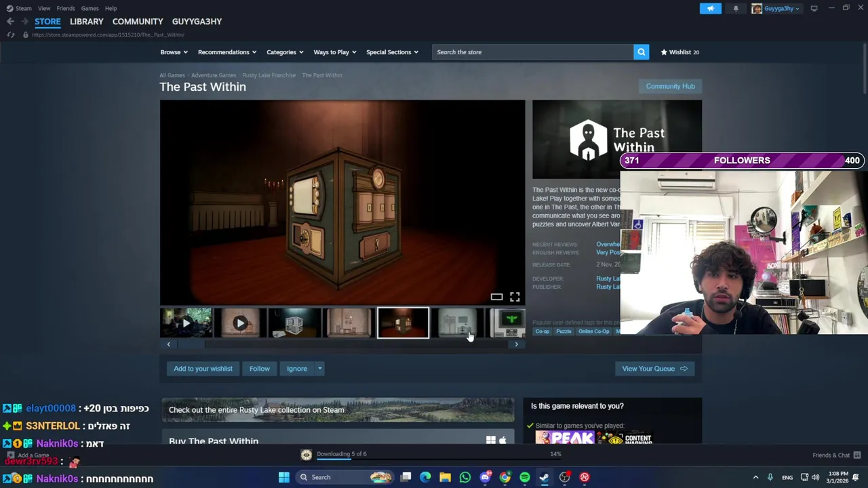The width and height of the screenshot is (868, 488).
Task: Open the Guyyga3hy account dropdown
Action: click(782, 8)
